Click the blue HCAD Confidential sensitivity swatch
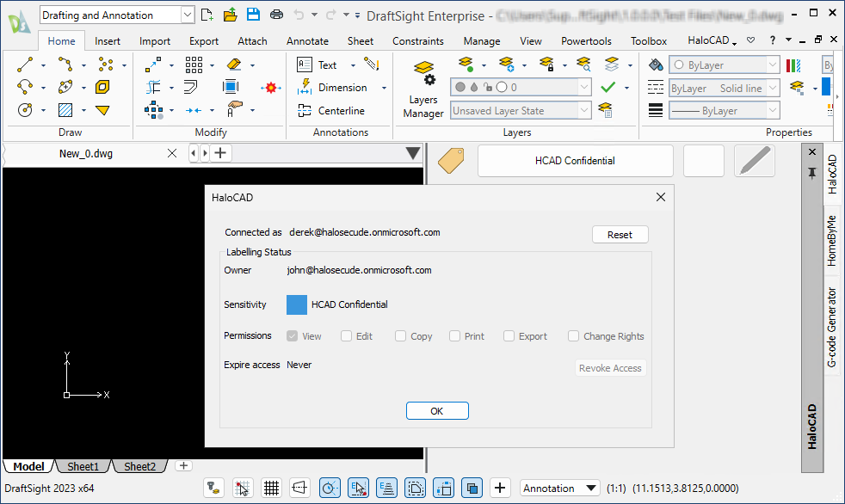 [296, 304]
